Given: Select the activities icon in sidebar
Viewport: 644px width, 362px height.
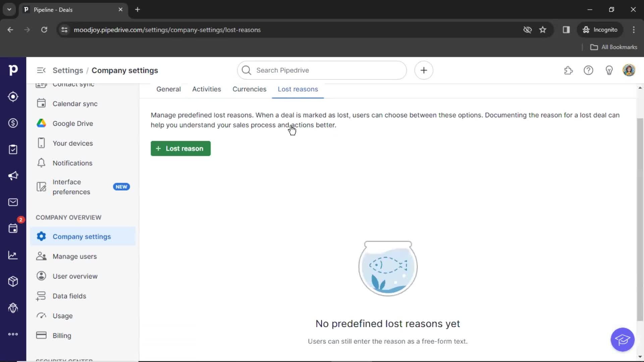Looking at the screenshot, I should click(x=13, y=149).
